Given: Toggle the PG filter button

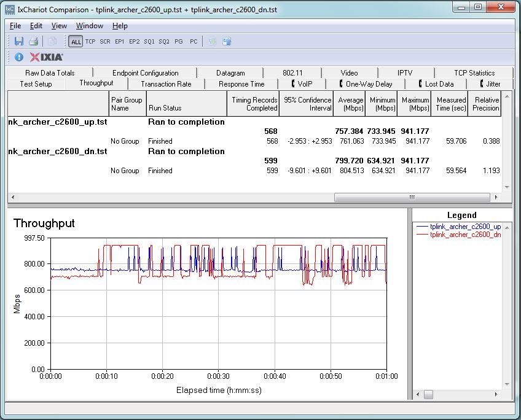Looking at the screenshot, I should pyautogui.click(x=179, y=42).
